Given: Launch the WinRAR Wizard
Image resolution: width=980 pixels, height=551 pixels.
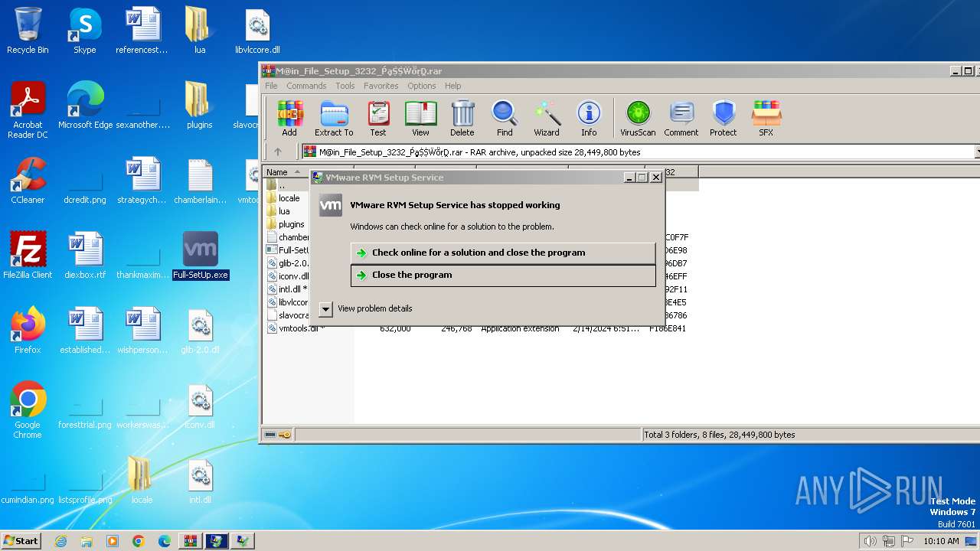Looking at the screenshot, I should [x=547, y=119].
